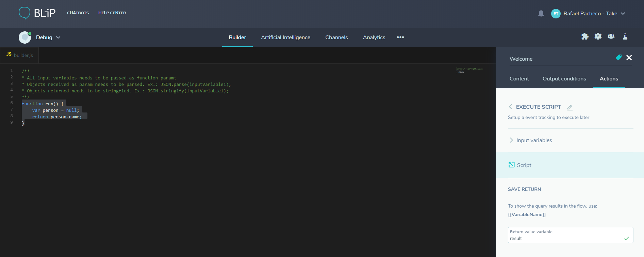
Task: Open the puzzle-piece integrations icon
Action: [585, 36]
